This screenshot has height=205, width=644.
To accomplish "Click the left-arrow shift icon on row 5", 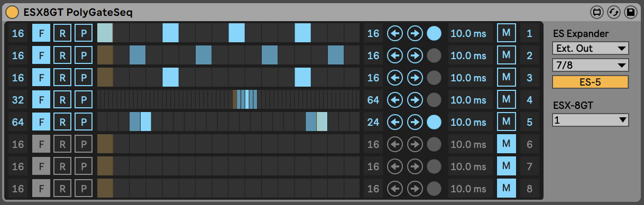I will coord(394,122).
